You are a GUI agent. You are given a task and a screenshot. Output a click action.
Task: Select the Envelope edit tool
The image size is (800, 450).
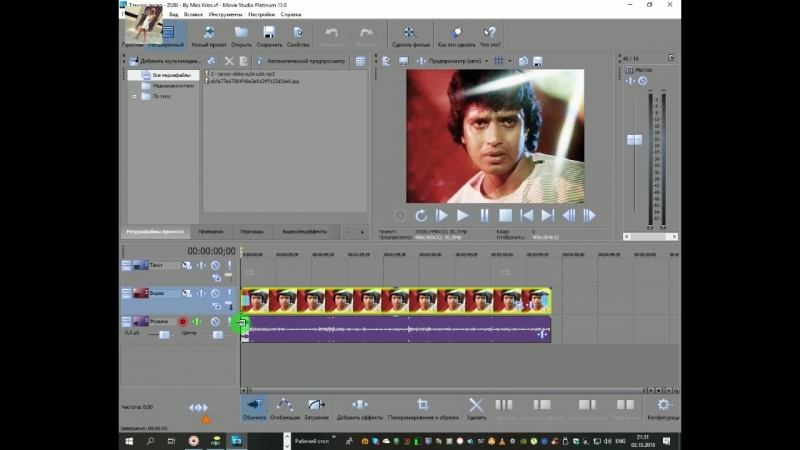click(284, 407)
